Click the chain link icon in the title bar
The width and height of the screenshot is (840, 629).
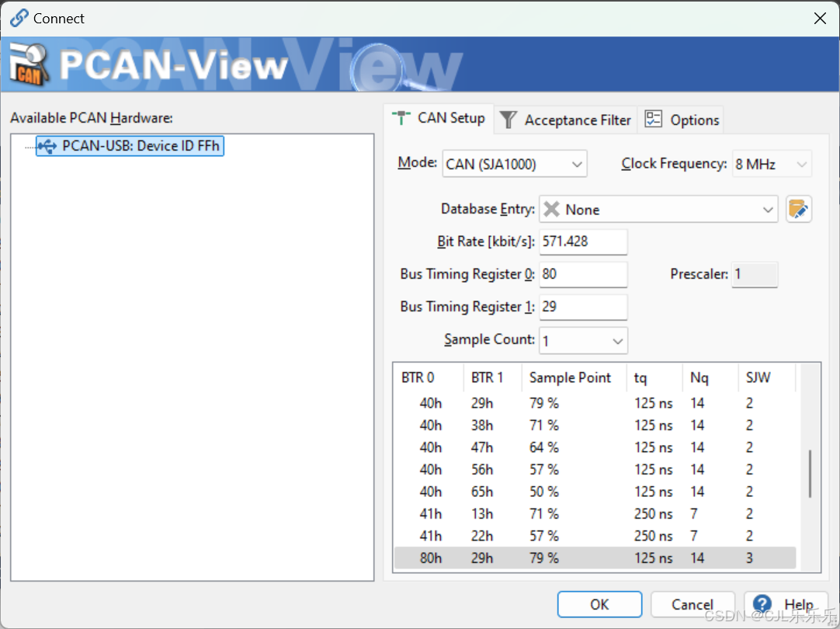(19, 18)
